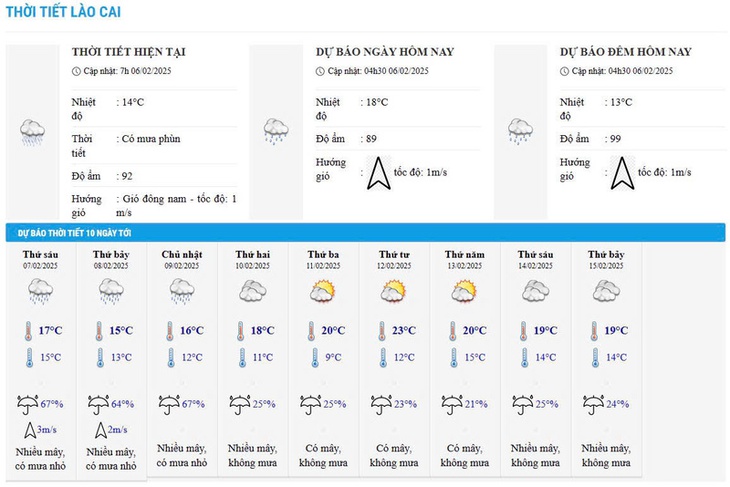The image size is (730, 487).
Task: Click the wind direction arrow in today's forecast
Action: pos(379,173)
